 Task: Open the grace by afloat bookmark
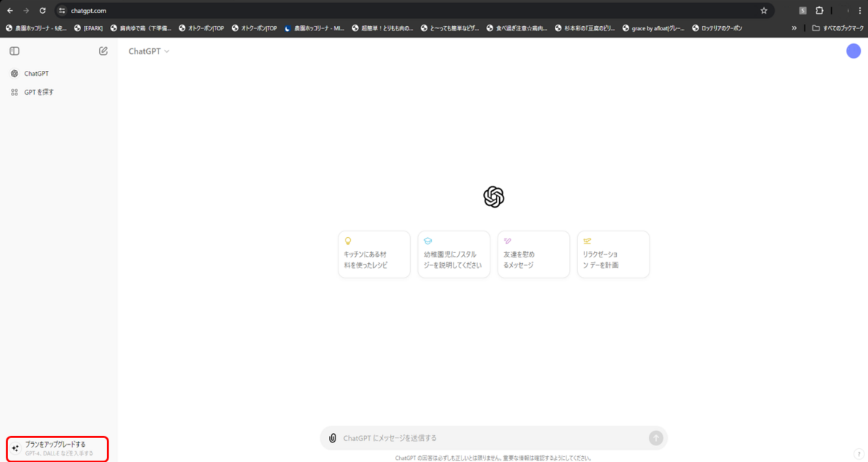[x=653, y=28]
